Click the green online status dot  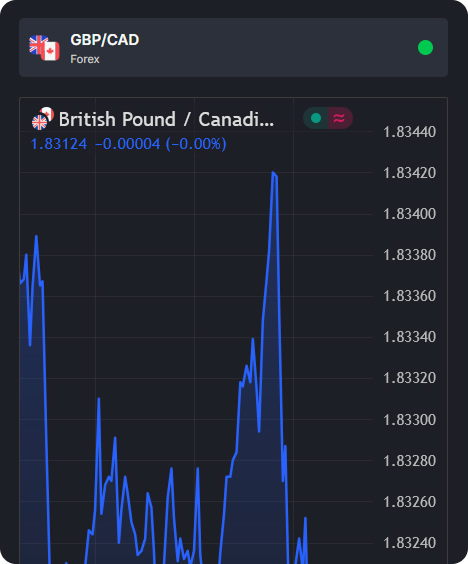[425, 47]
